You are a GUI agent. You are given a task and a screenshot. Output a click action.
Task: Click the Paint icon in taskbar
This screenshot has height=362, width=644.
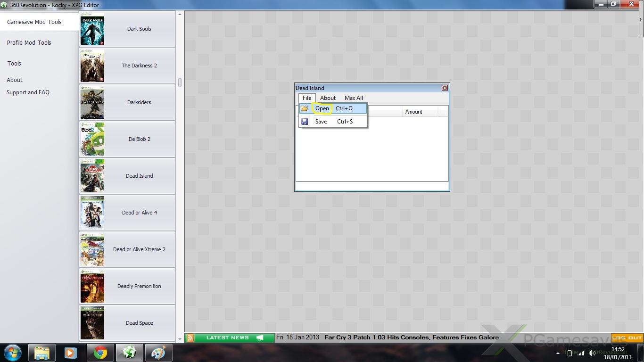[158, 353]
